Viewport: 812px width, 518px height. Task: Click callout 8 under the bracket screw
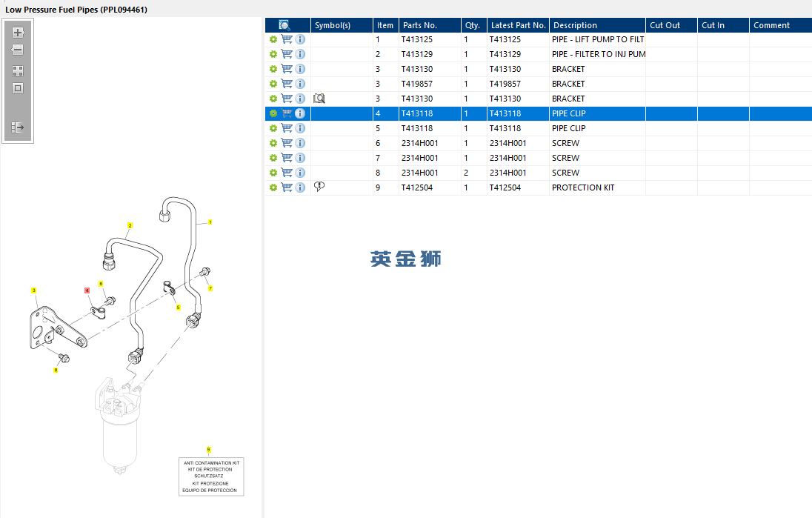click(56, 370)
